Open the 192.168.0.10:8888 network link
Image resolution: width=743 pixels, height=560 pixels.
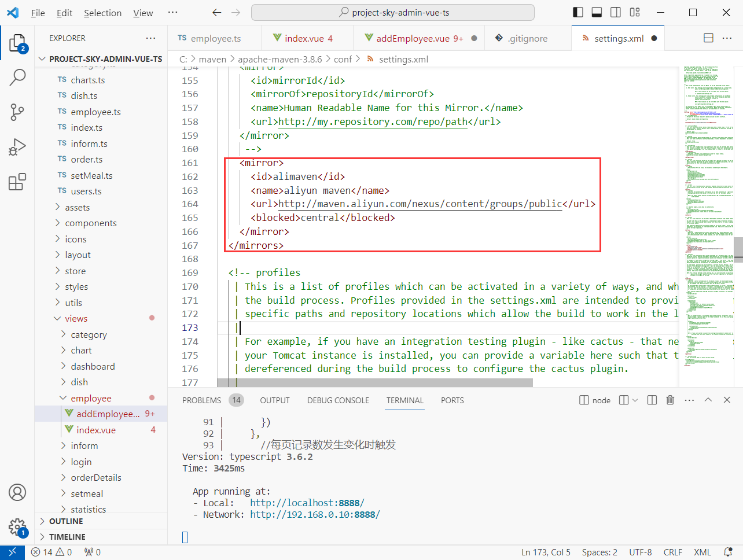pos(315,514)
